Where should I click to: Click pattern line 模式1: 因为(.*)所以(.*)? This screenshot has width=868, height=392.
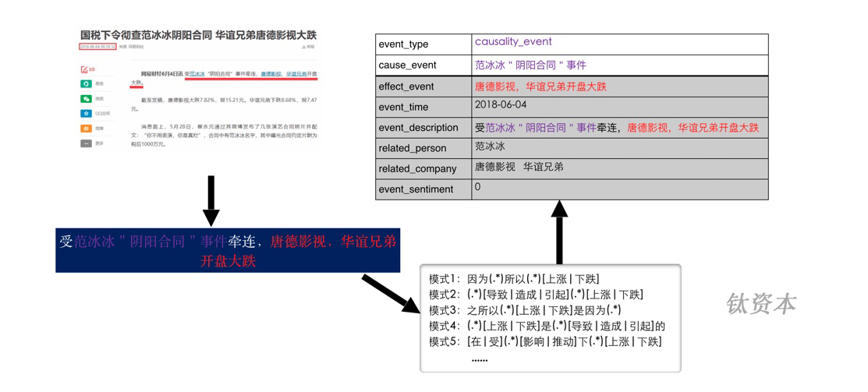pyautogui.click(x=514, y=278)
